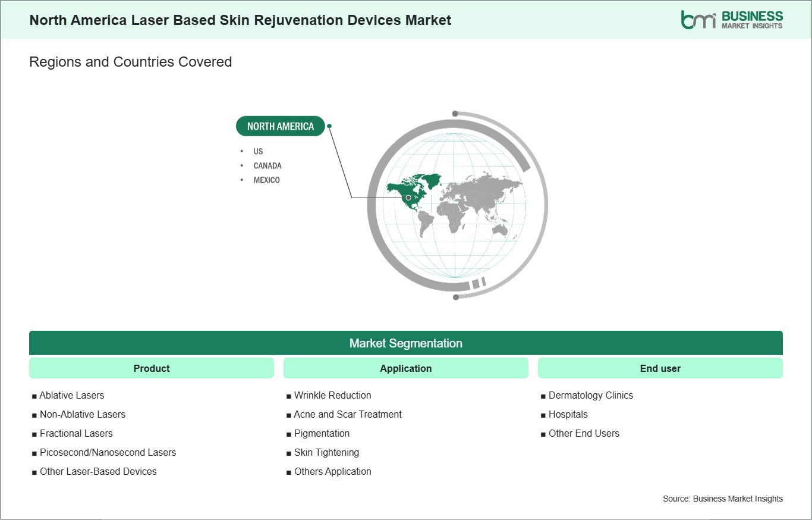Click Regions and Countries Covered heading
The height and width of the screenshot is (520, 812).
[x=130, y=62]
